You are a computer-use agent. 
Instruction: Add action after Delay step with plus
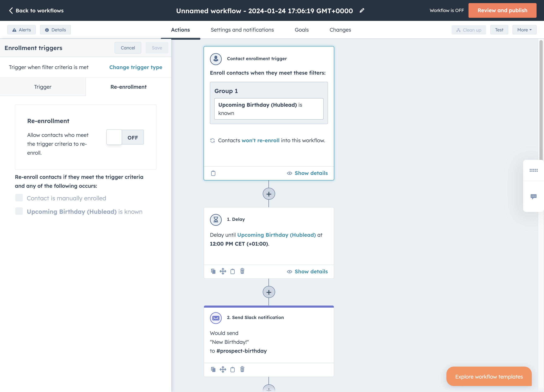pyautogui.click(x=269, y=292)
